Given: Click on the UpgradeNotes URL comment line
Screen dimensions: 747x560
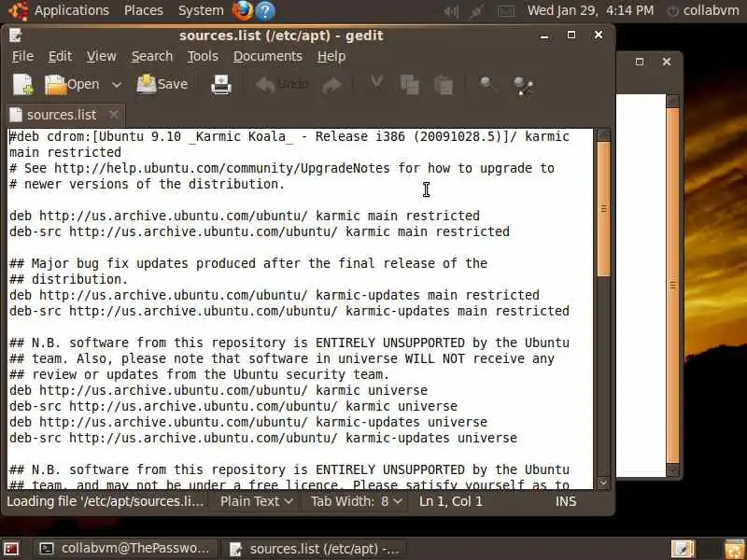Looking at the screenshot, I should [x=282, y=168].
